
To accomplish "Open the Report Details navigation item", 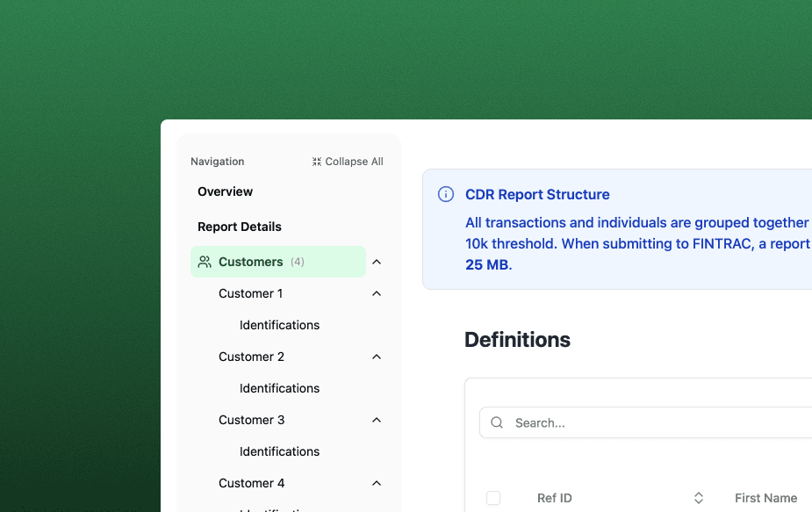I will pyautogui.click(x=239, y=227).
